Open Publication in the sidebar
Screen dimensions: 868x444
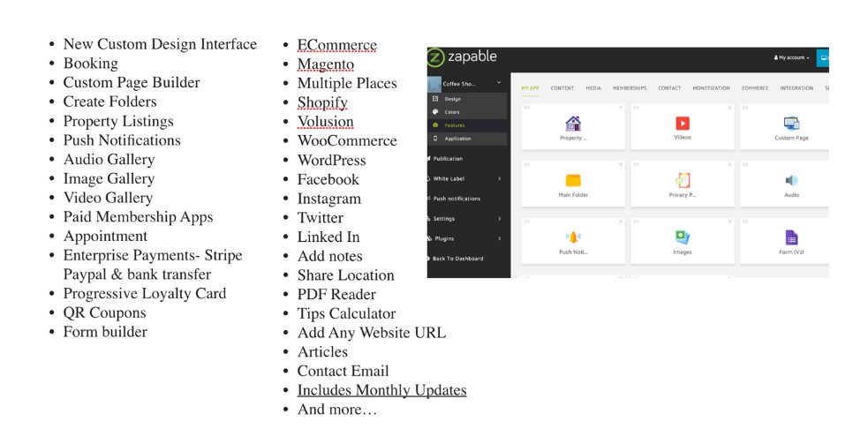[x=448, y=159]
